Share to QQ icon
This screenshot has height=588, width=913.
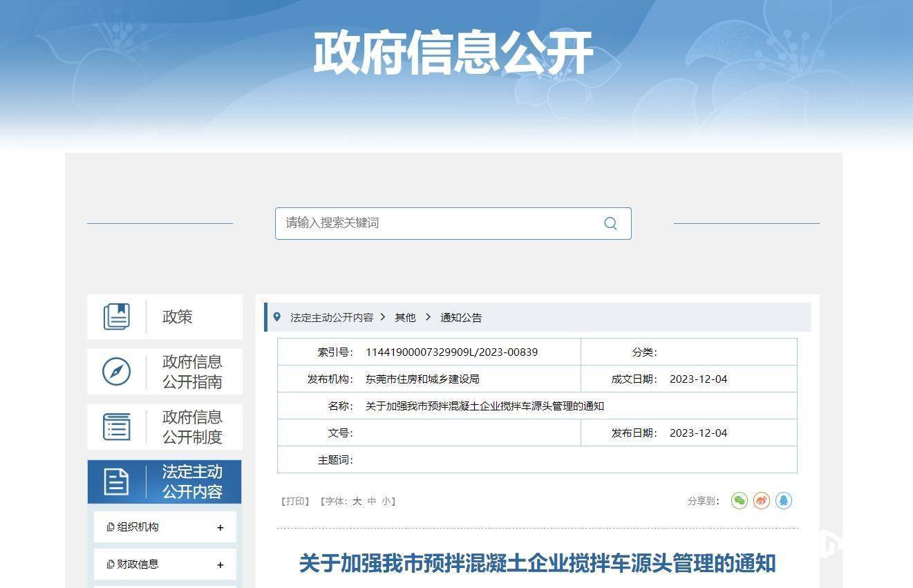pos(784,500)
